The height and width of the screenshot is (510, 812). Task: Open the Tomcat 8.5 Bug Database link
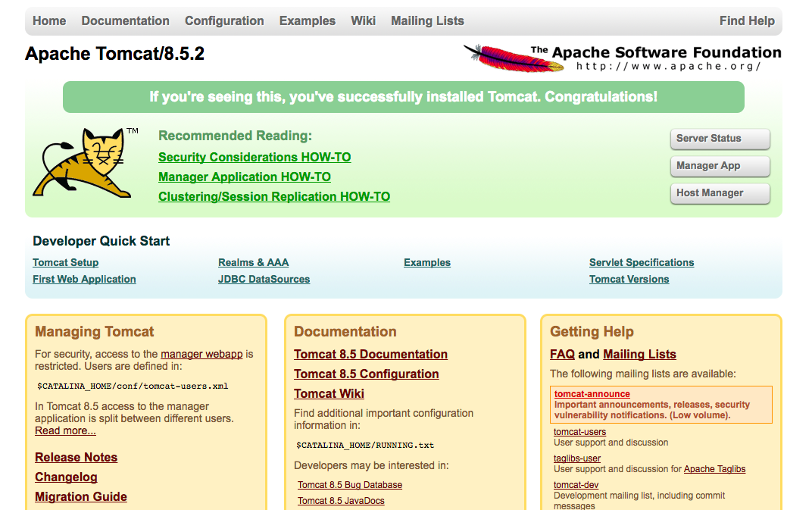point(350,484)
